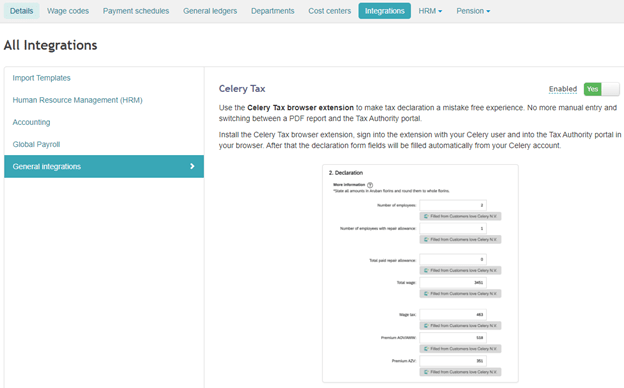Screen dimensions: 624x388
Task: Switch to the Cost centers tab
Action: pos(330,11)
